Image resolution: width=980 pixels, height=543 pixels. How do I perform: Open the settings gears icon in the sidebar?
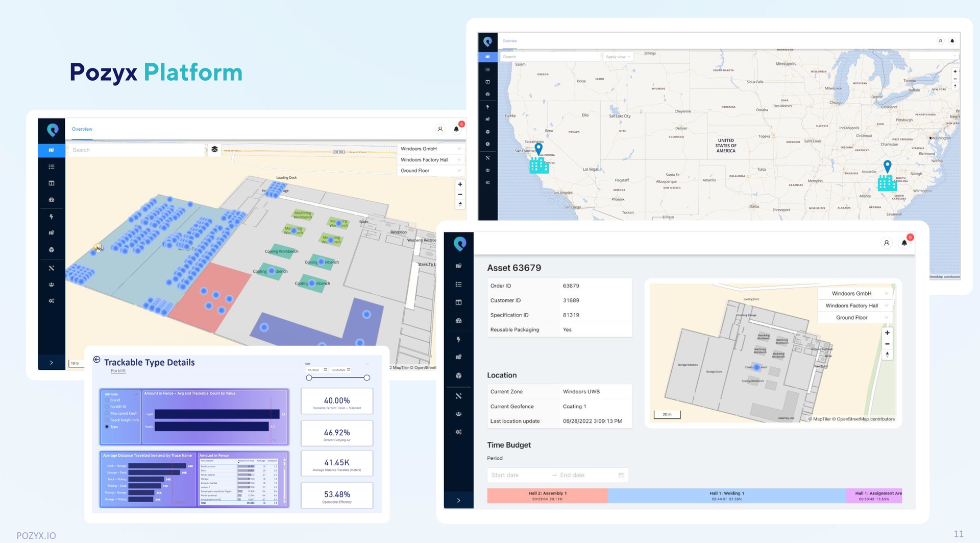(x=51, y=301)
